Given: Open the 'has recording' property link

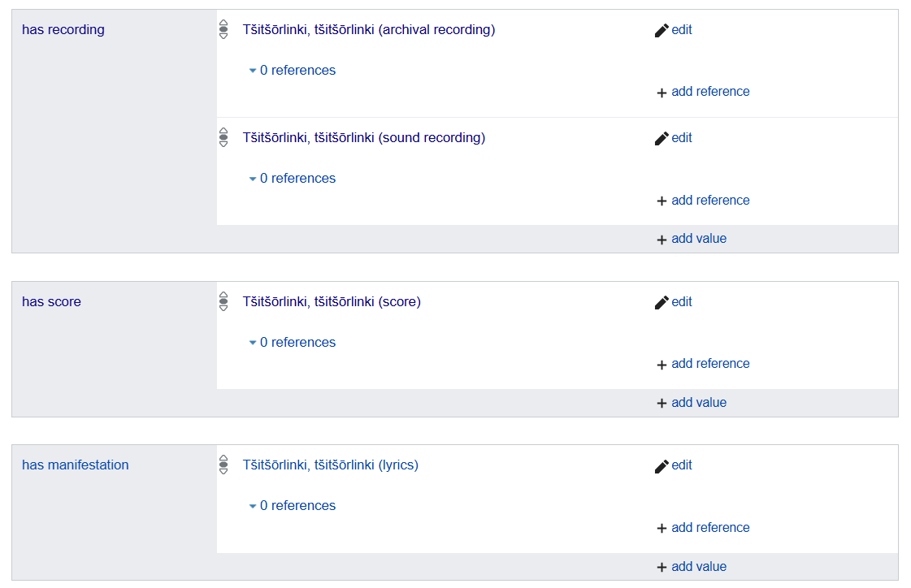Looking at the screenshot, I should tap(63, 29).
